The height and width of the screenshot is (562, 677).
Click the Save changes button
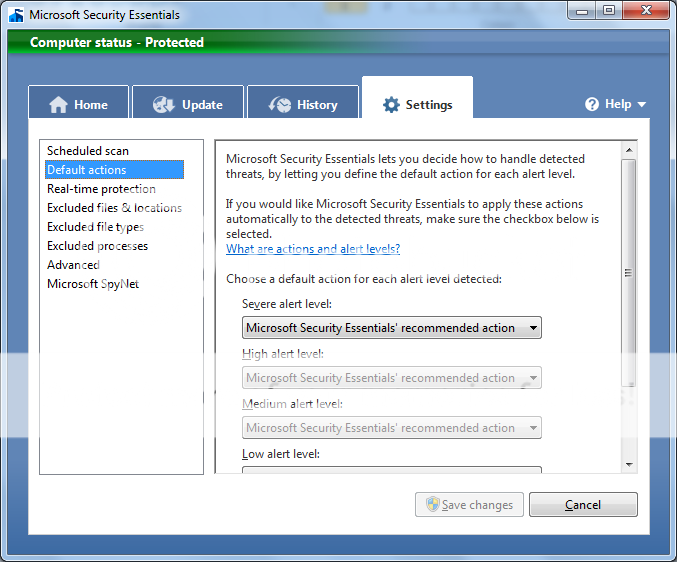(x=469, y=505)
